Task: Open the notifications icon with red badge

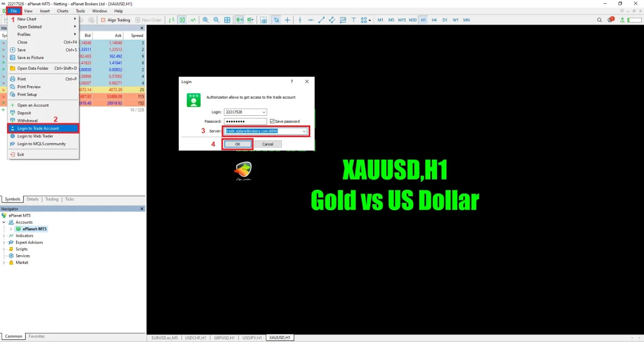Action: [611, 20]
